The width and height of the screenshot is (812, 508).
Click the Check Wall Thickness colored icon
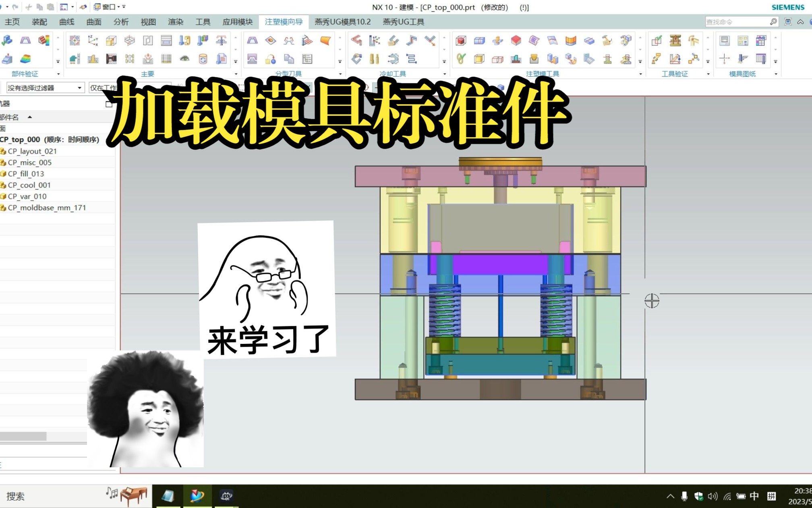coord(44,40)
